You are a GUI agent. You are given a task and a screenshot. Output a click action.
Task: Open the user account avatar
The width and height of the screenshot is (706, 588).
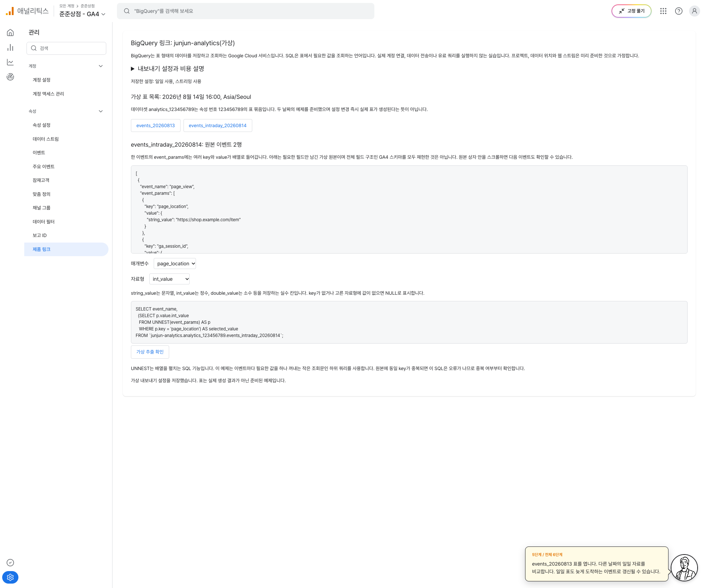tap(694, 11)
